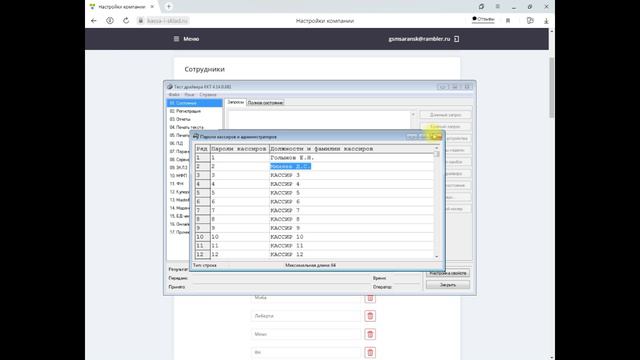Screen dimensions: 640x360
Task: Select the cell 'КАССИР 8'
Action: [x=351, y=219]
